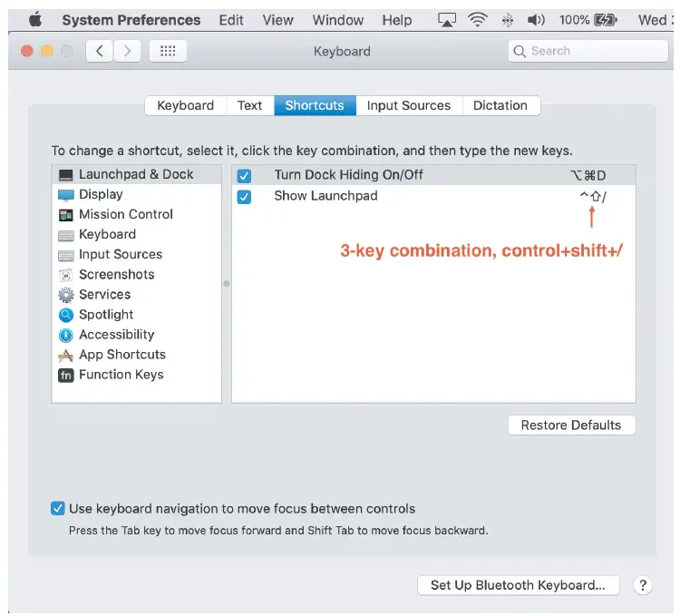Close the Keyboard preferences window
680x616 pixels.
click(x=27, y=51)
